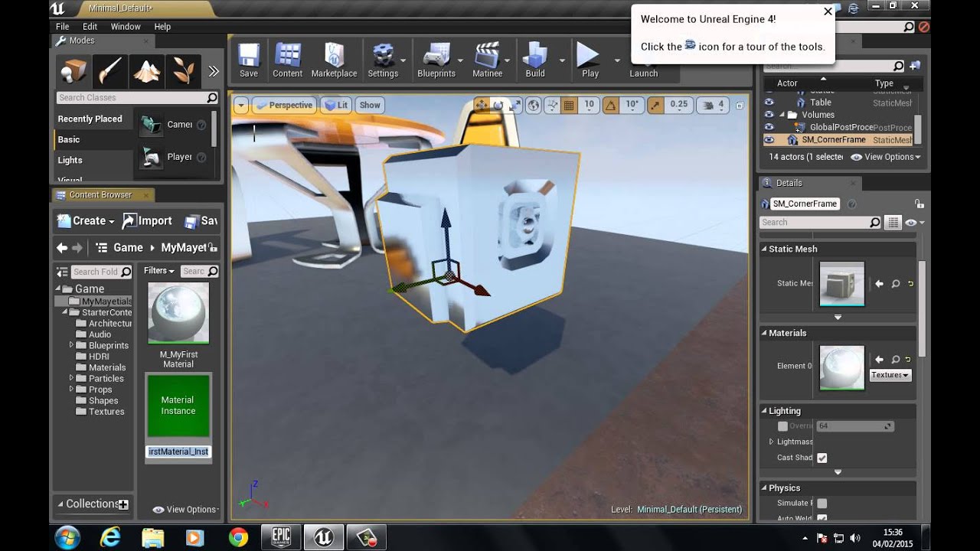
Task: Collapse the Game folder tree
Action: click(x=58, y=289)
